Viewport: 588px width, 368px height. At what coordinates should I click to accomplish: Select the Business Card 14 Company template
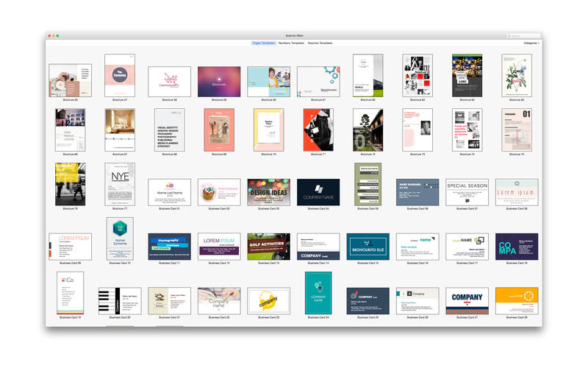318,247
